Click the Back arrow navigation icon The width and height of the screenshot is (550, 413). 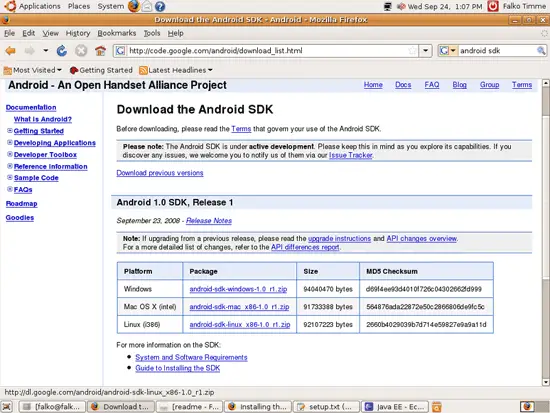[11, 51]
